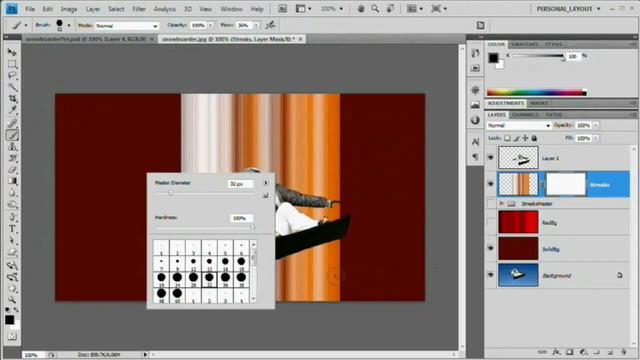Open the brush picker flyout menu arrow
Image resolution: width=640 pixels, height=360 pixels.
point(265,183)
